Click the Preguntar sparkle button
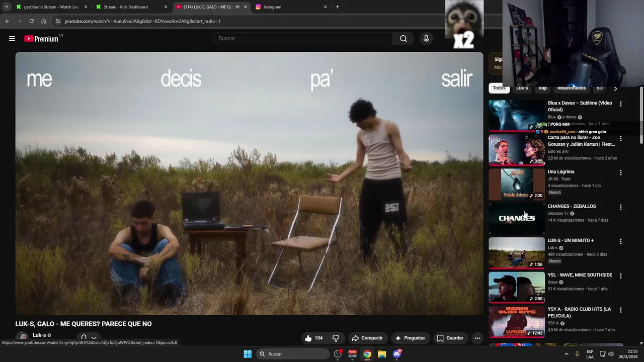This screenshot has width=644, height=362. [410, 338]
